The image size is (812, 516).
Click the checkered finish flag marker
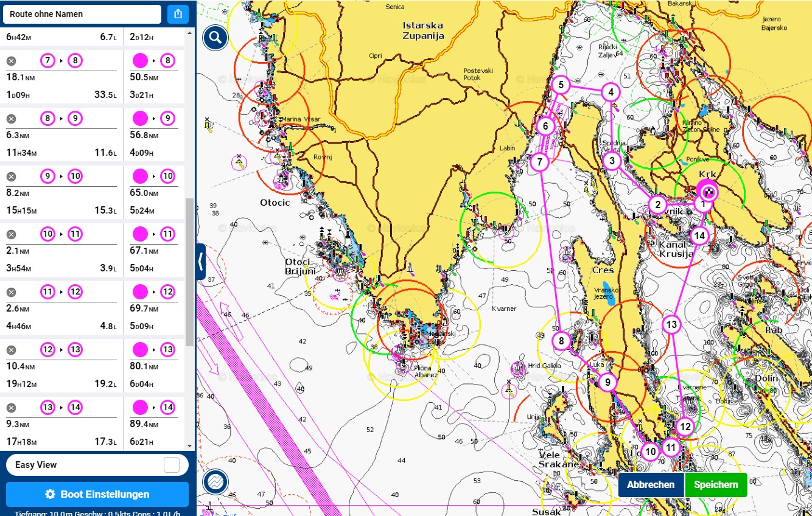pyautogui.click(x=708, y=192)
